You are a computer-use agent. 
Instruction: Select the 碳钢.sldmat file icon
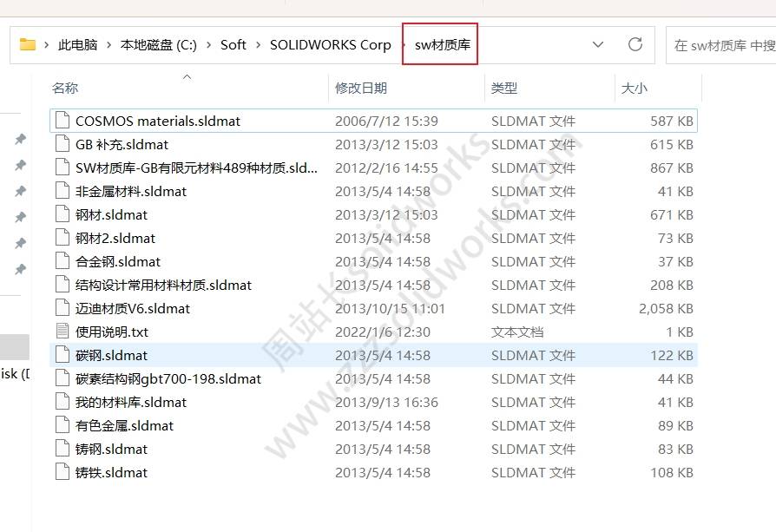[62, 355]
